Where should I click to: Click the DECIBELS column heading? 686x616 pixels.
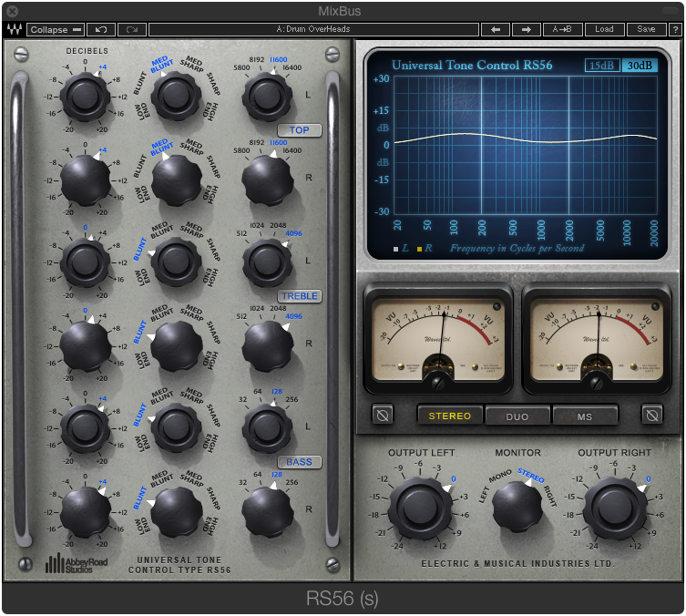87,51
